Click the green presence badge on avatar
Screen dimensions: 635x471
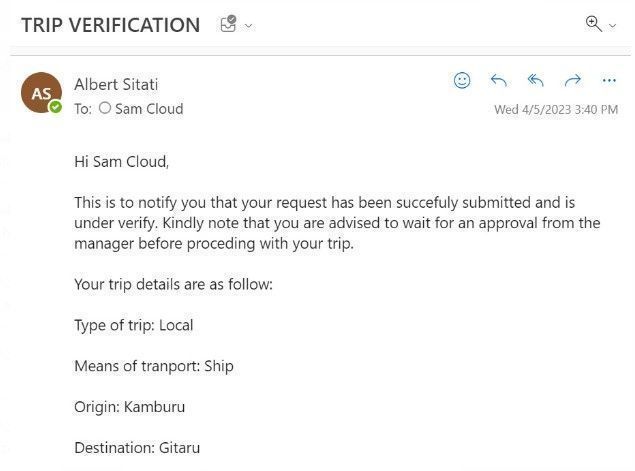point(56,107)
